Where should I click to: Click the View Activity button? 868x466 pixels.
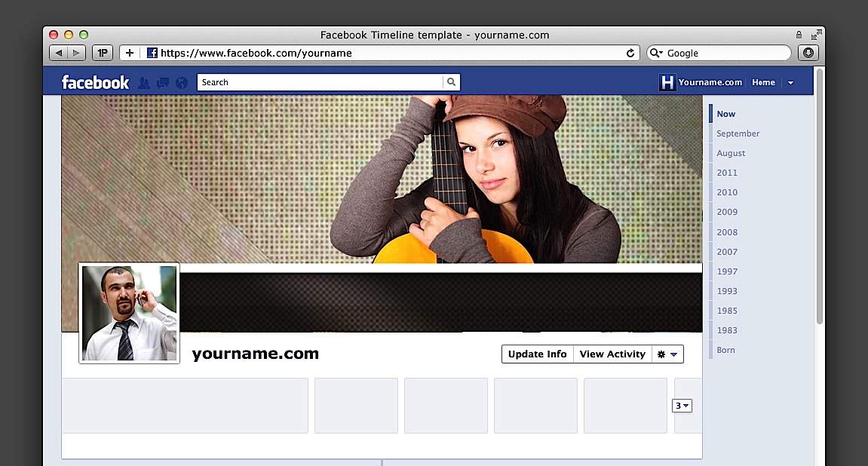612,354
